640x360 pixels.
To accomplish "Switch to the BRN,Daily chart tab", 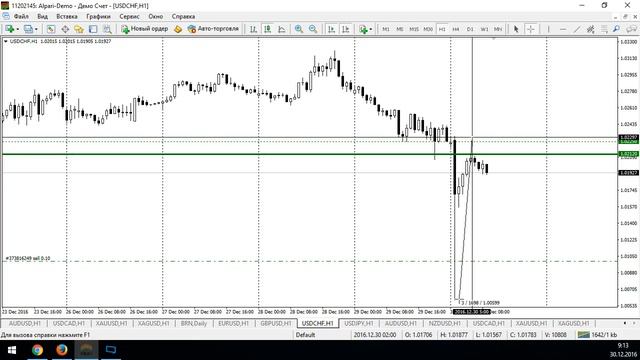I will point(193,323).
